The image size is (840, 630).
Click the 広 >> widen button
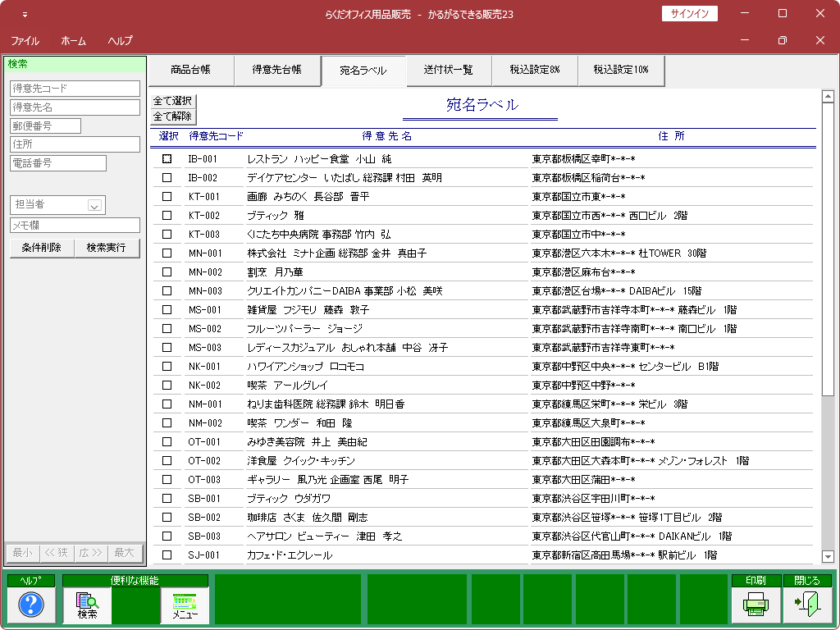(90, 553)
